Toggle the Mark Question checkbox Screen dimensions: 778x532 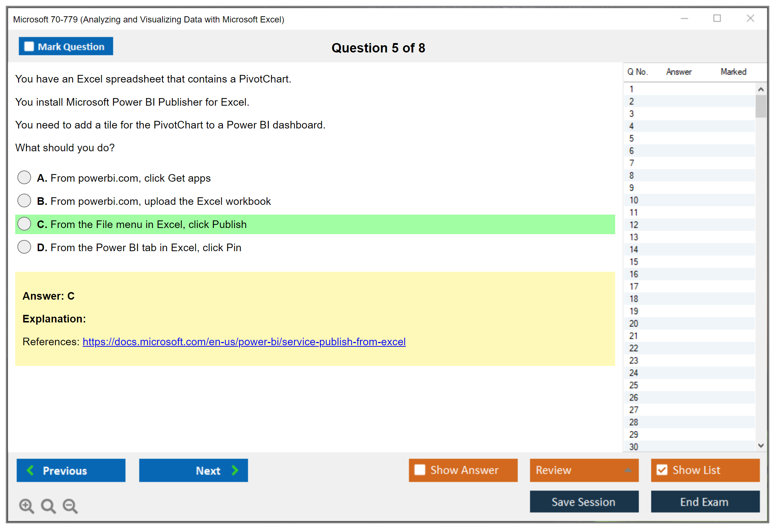coord(29,47)
